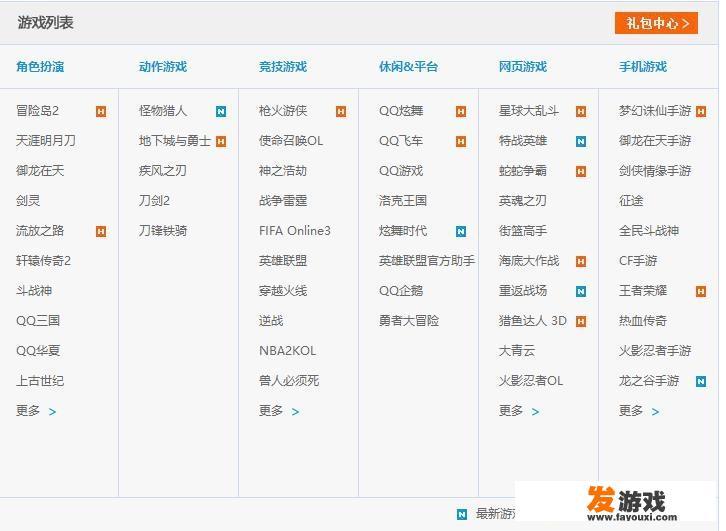Open the 兽人必须死 link

click(289, 381)
